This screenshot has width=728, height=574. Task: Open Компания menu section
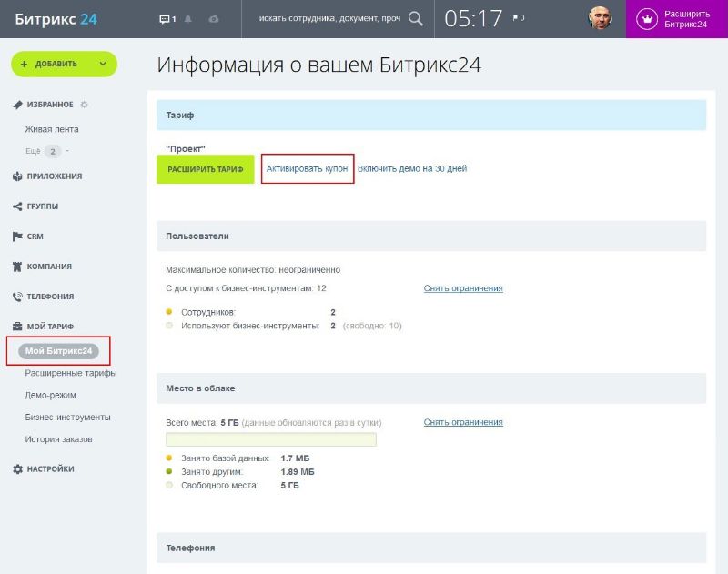49,267
